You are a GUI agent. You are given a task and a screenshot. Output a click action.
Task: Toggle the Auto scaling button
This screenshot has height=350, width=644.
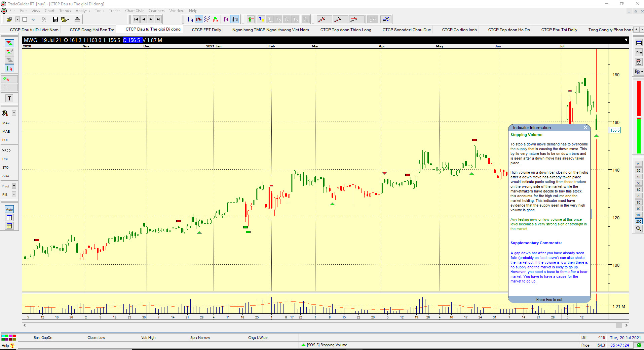tap(9, 209)
